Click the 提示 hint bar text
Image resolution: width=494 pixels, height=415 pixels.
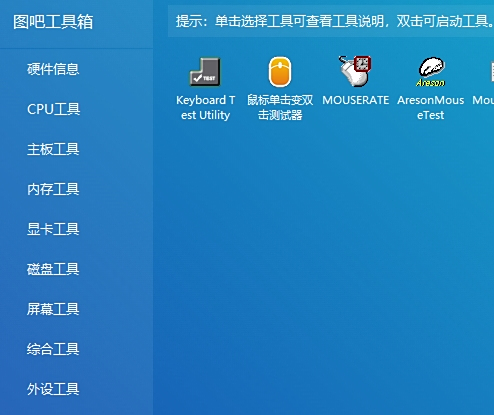click(x=335, y=21)
